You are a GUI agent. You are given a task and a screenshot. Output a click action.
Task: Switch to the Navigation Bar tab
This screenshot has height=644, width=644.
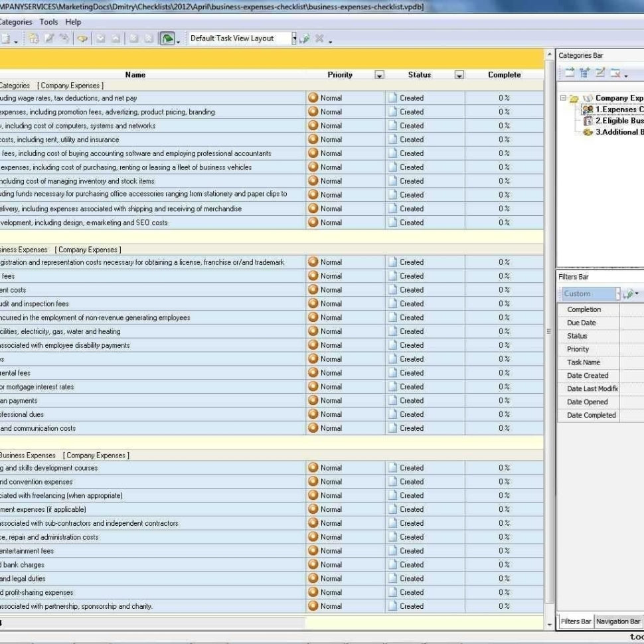click(617, 621)
